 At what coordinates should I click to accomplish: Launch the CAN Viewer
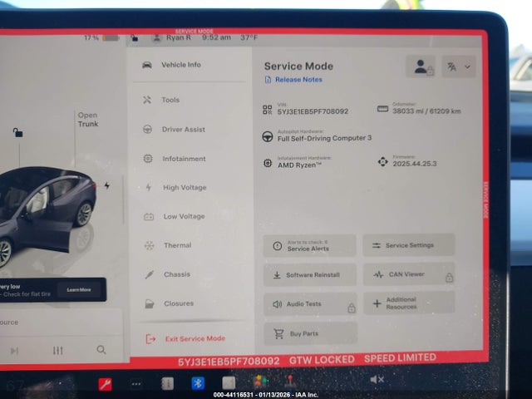(x=407, y=274)
